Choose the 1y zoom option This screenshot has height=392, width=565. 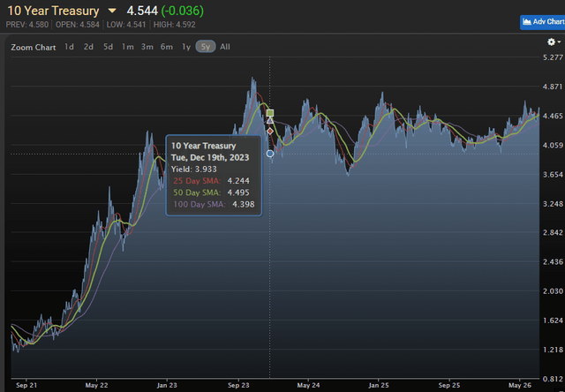pyautogui.click(x=186, y=47)
